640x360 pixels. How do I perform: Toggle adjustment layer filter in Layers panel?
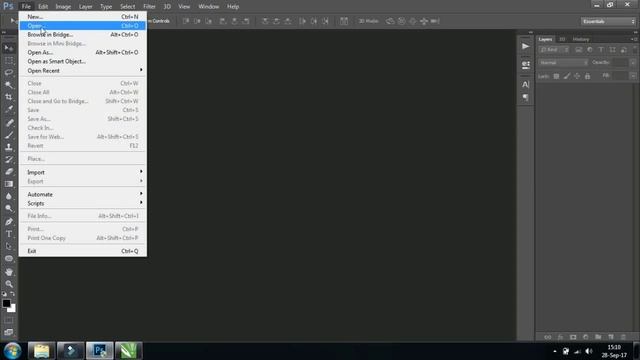click(x=589, y=50)
